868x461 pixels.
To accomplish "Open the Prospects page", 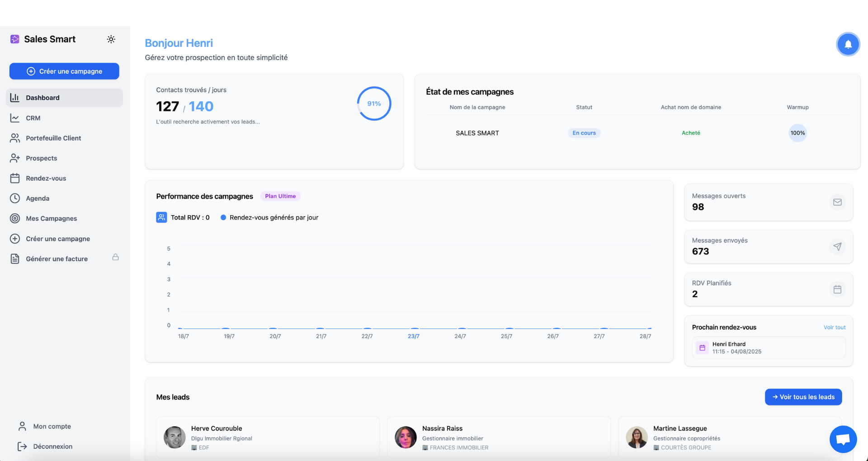I will coord(64,158).
